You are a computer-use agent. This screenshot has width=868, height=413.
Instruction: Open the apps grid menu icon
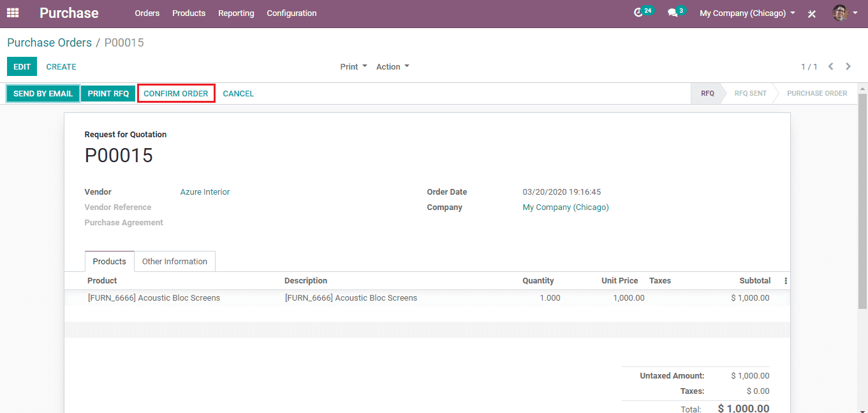pos(13,13)
